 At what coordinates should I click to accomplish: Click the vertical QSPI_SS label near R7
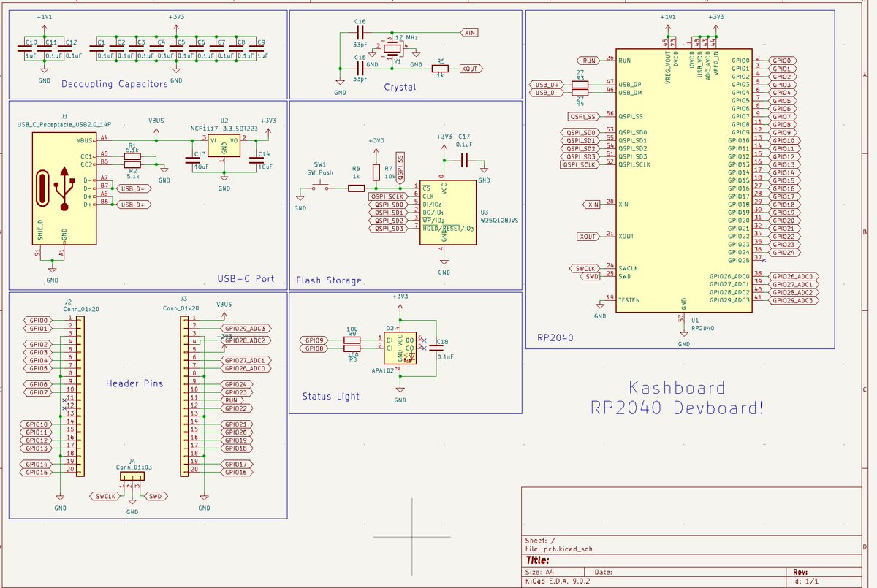click(400, 167)
